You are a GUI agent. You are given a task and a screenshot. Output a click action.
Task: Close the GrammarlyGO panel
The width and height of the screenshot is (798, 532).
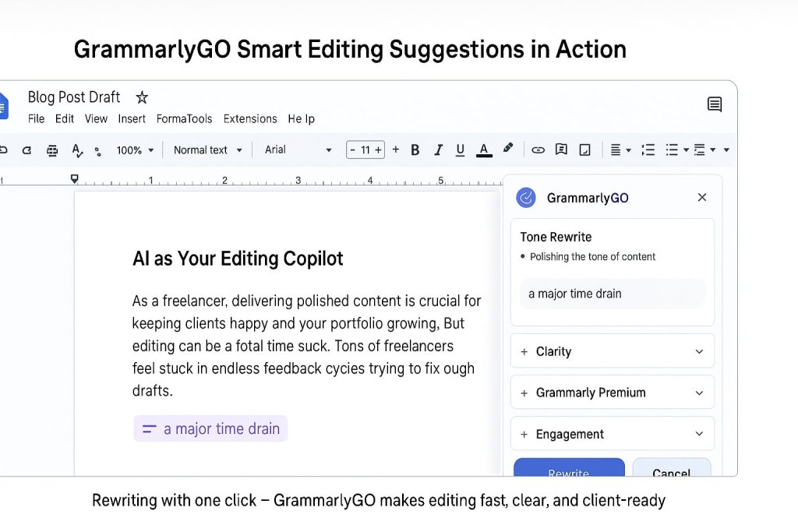point(702,197)
